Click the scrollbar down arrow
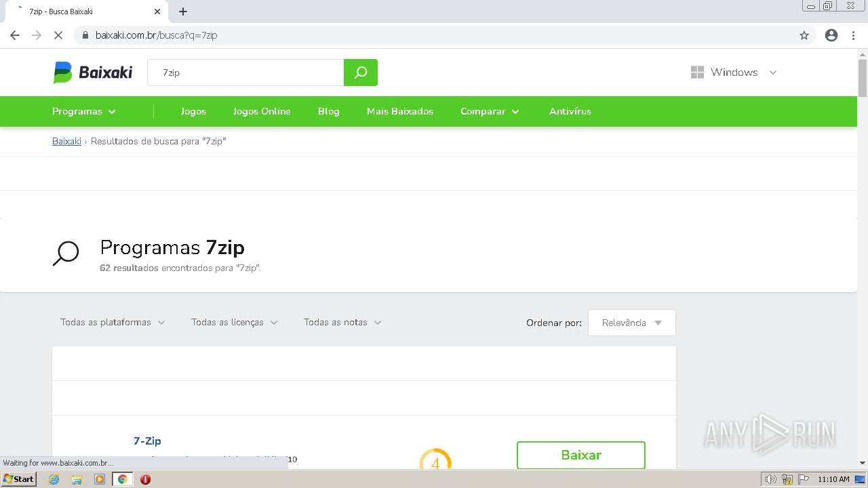 point(863,463)
